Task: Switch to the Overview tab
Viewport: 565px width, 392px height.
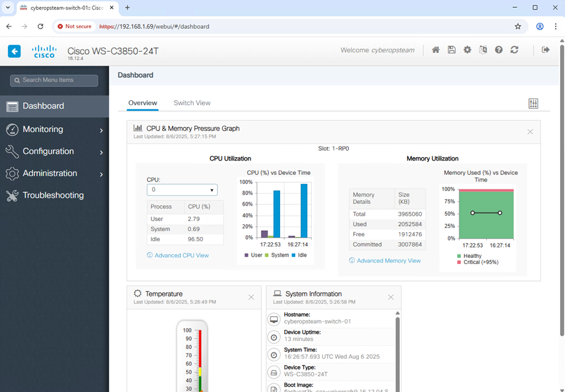Action: pos(142,103)
